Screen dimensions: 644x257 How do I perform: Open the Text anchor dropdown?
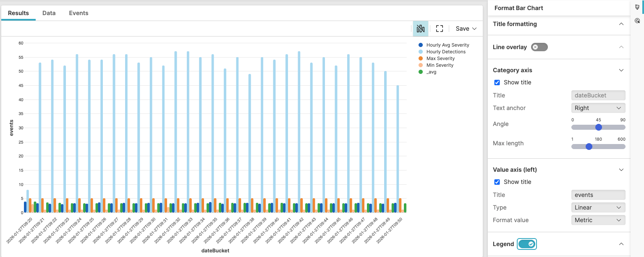[598, 108]
